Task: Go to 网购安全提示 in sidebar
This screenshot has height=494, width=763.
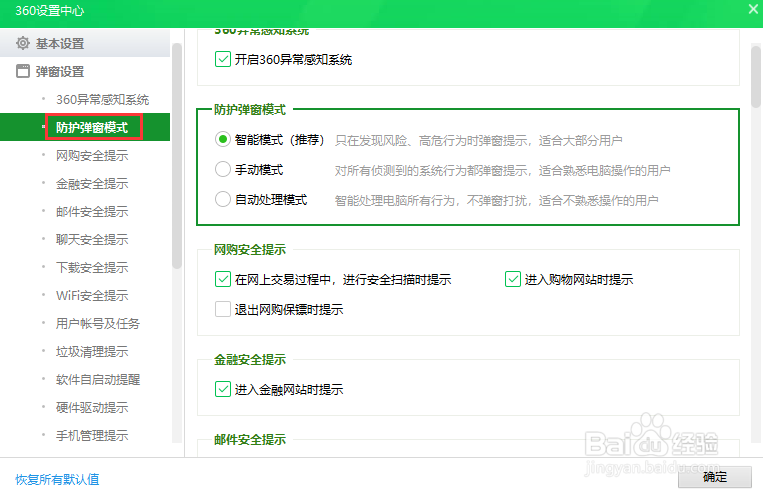Action: [91, 155]
